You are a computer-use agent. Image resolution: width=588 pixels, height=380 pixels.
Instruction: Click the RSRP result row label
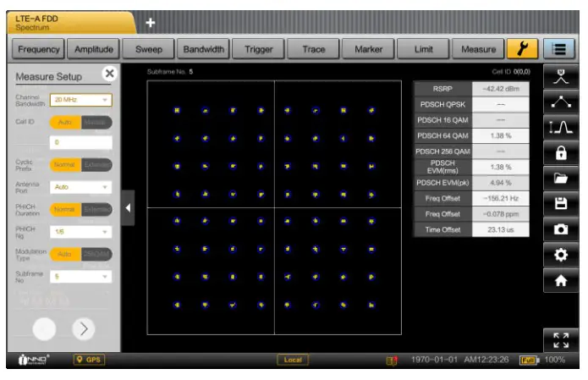pyautogui.click(x=442, y=89)
